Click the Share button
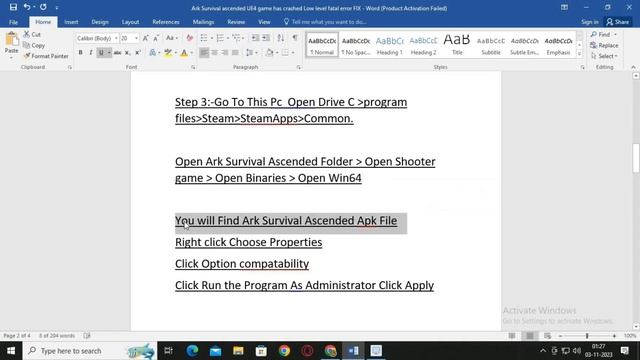Viewport: 640px width, 360px height. tap(618, 22)
